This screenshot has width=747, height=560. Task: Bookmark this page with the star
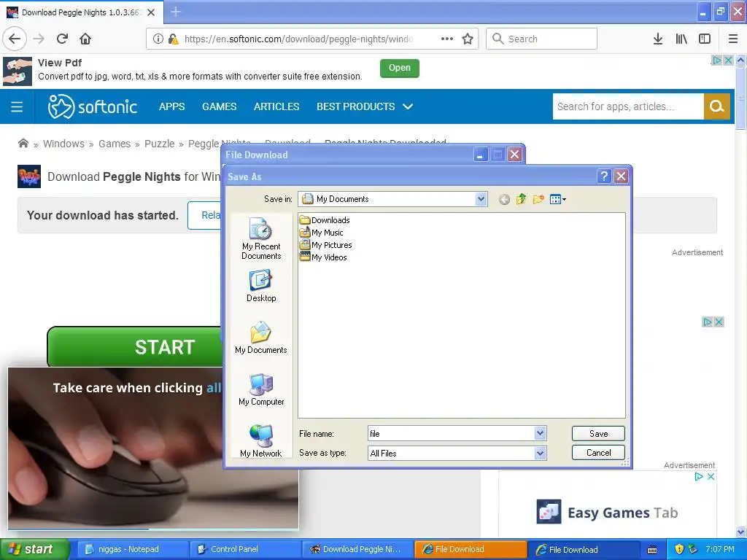pos(468,39)
